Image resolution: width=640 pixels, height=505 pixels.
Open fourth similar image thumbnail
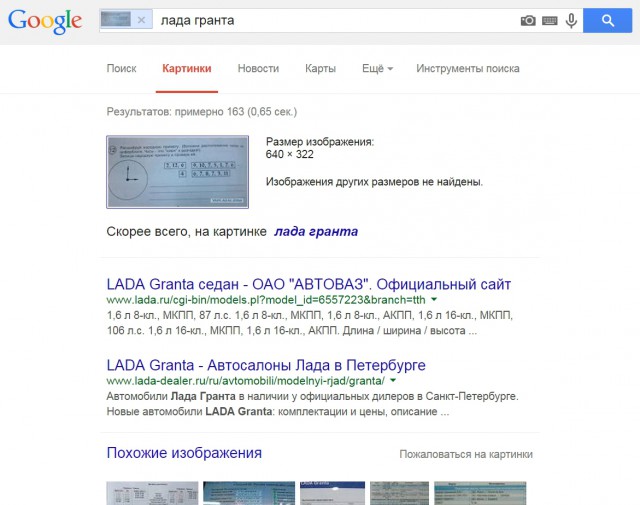coord(400,493)
